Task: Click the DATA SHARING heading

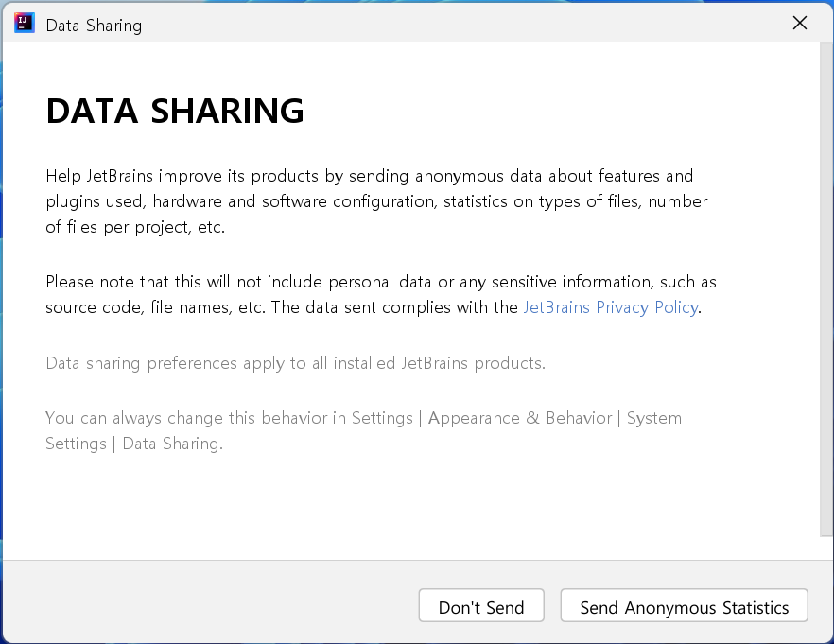Action: pos(175,112)
